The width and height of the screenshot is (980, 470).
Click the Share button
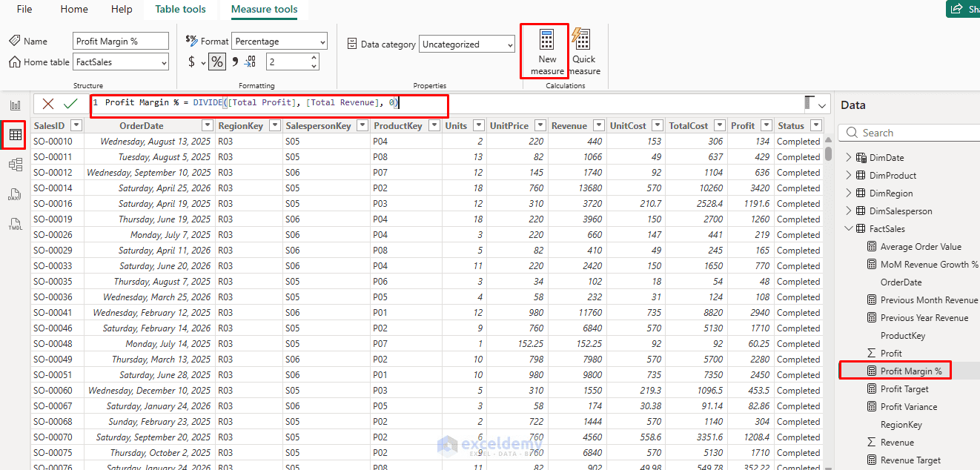pyautogui.click(x=964, y=9)
